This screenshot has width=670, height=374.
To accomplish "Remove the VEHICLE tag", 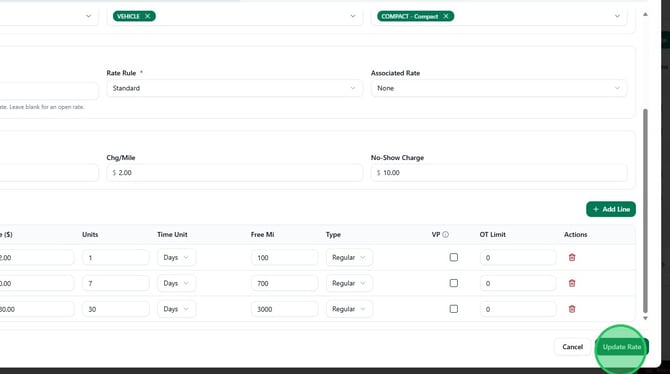I will click(147, 16).
